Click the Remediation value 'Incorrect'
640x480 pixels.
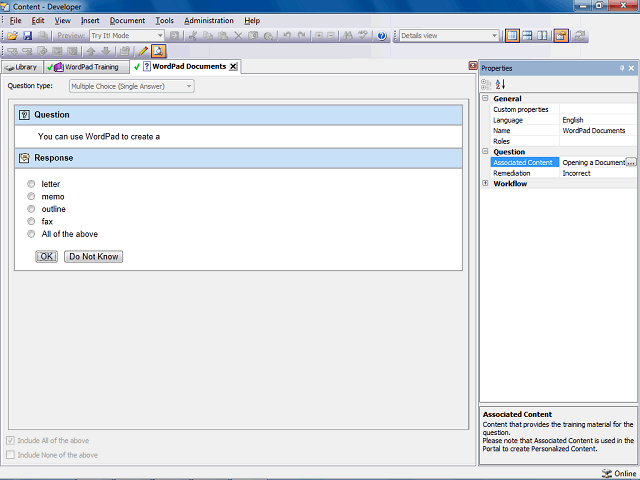[576, 173]
